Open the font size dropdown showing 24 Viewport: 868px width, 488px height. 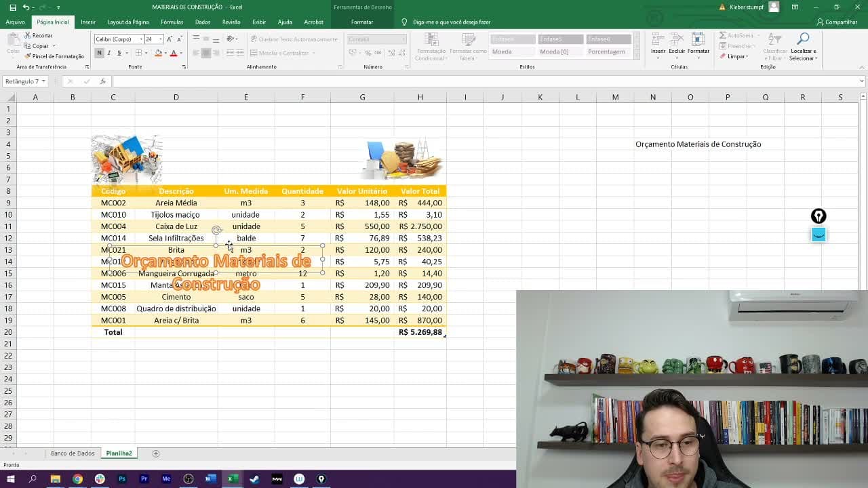(x=160, y=39)
